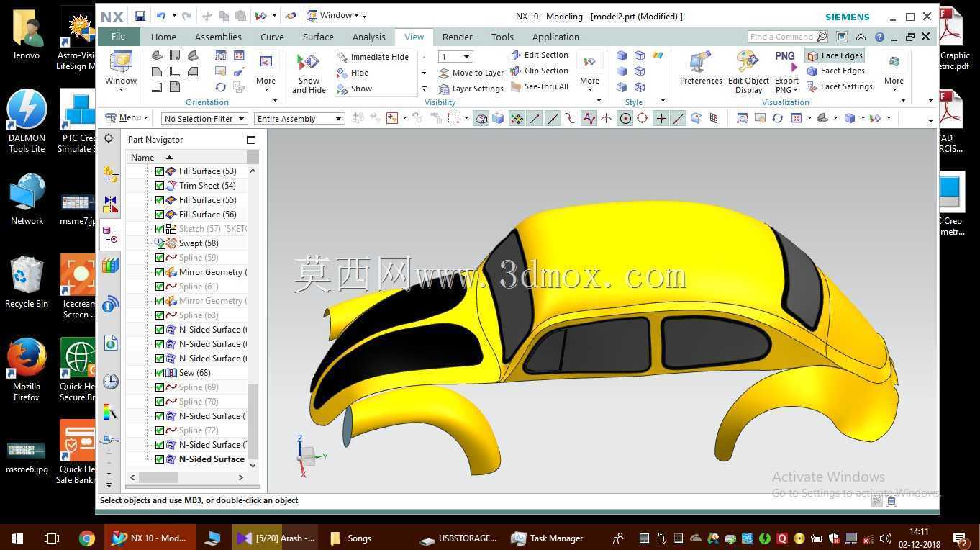Toggle the Quadrant Point snap icon
This screenshot has width=980, height=550.
643,119
